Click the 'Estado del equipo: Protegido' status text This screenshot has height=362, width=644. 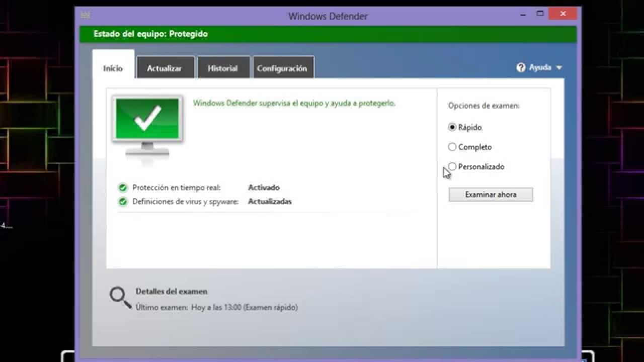pyautogui.click(x=150, y=34)
